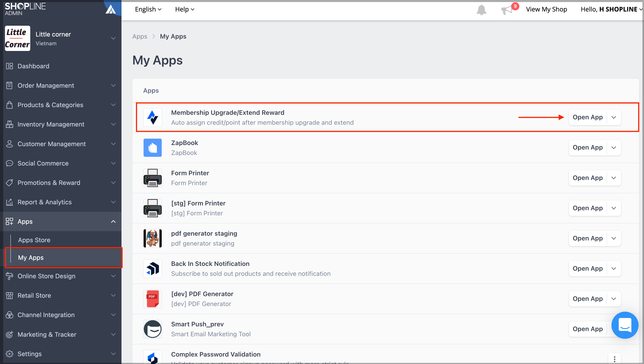Click the Little Corner shop logo

(x=18, y=38)
